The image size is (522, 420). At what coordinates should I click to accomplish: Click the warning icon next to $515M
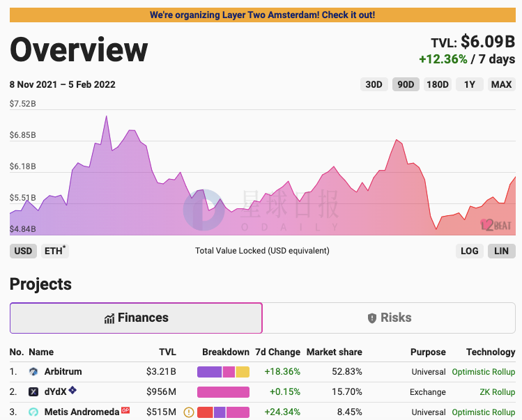click(x=189, y=412)
